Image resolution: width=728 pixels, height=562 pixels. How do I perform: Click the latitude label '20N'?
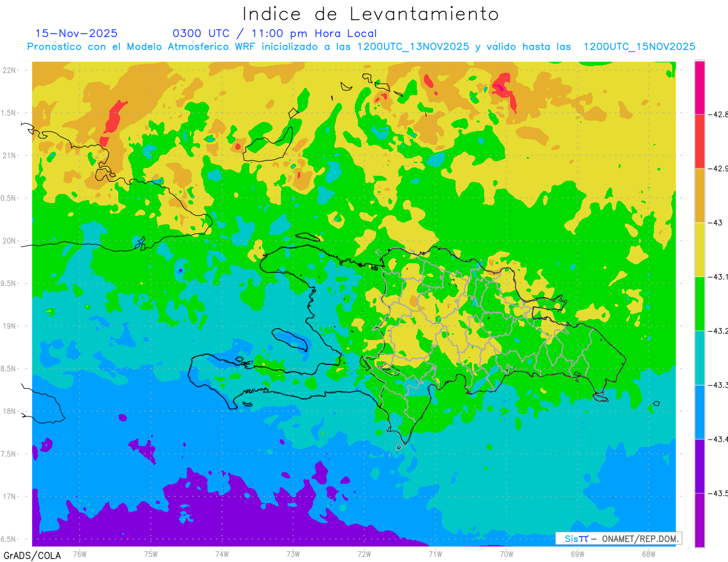point(10,241)
